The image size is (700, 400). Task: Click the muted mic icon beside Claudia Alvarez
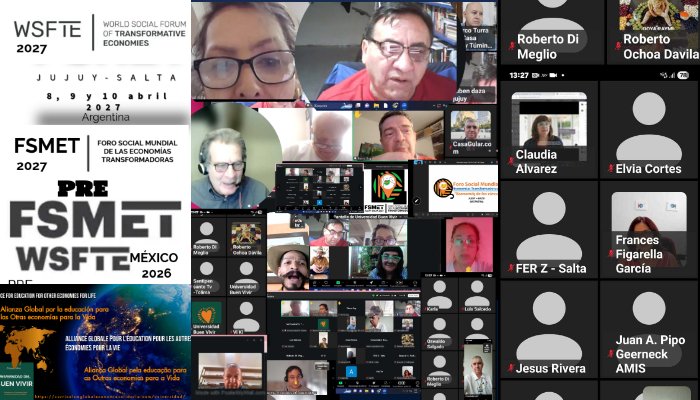(511, 161)
